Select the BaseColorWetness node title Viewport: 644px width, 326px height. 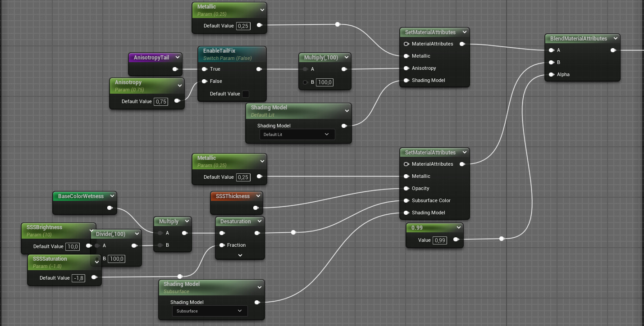[x=81, y=196]
